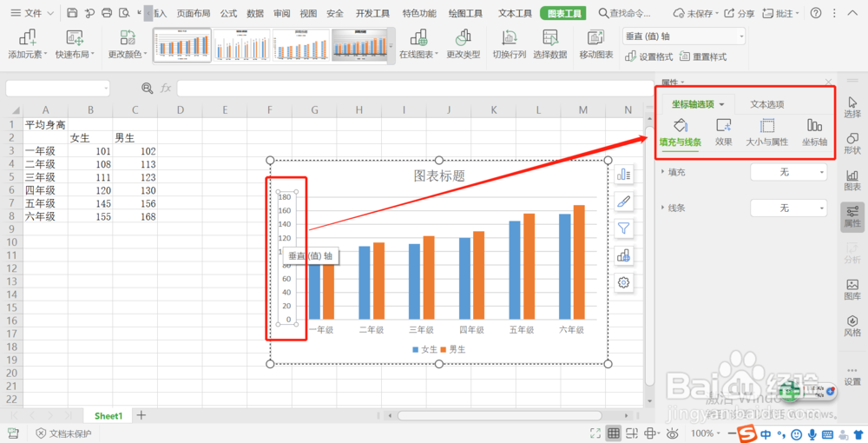Select the 图表标题 chart title
The width and height of the screenshot is (868, 443).
[x=439, y=176]
